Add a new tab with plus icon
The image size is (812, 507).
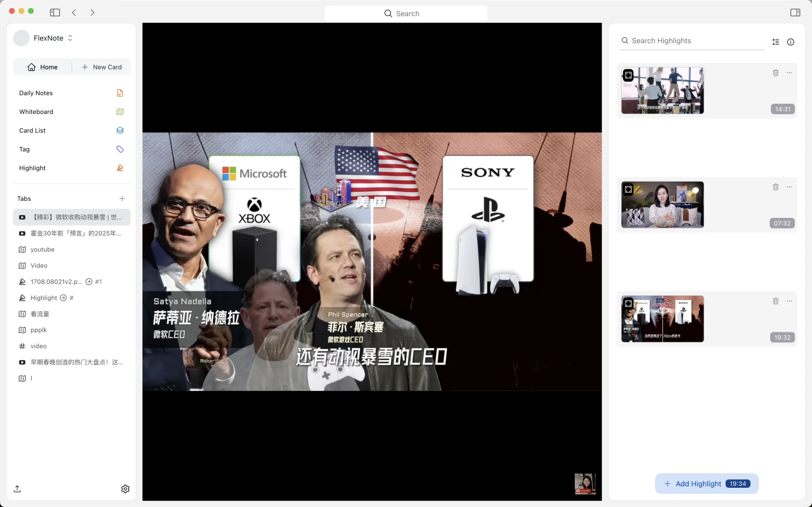click(122, 199)
